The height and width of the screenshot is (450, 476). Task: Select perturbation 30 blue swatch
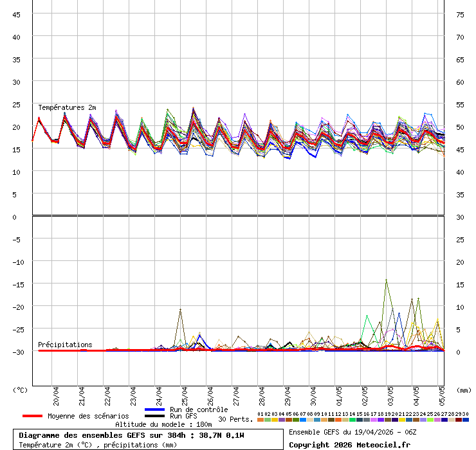(x=466, y=420)
